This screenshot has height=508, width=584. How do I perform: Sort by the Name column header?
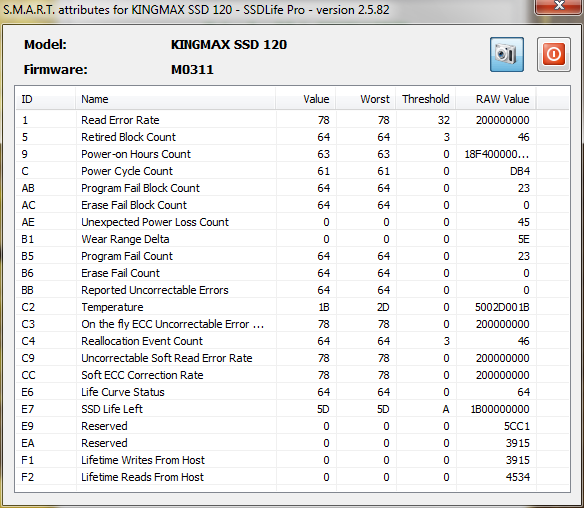175,99
